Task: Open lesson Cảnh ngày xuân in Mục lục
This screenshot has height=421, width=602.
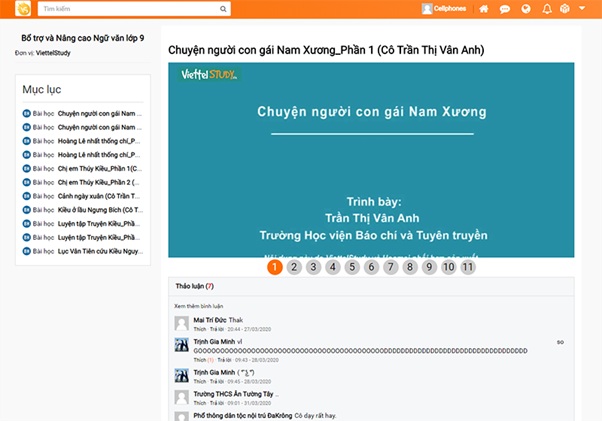Action: 99,196
